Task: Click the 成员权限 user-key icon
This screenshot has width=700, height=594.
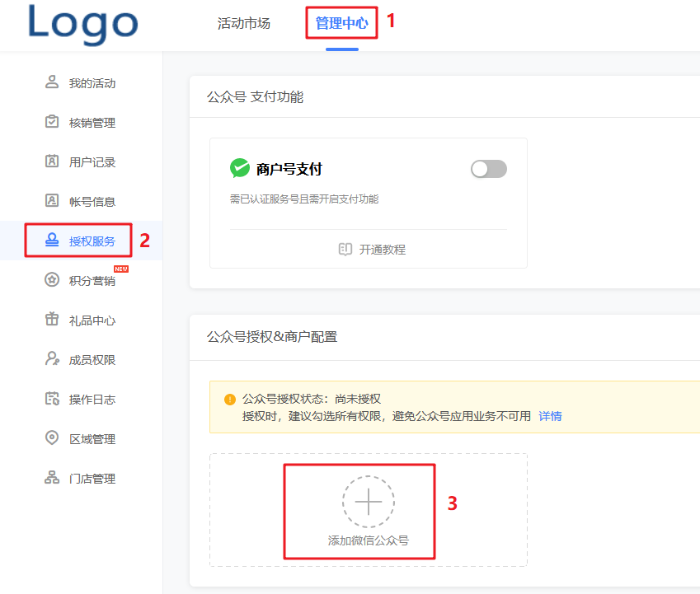Action: click(52, 358)
